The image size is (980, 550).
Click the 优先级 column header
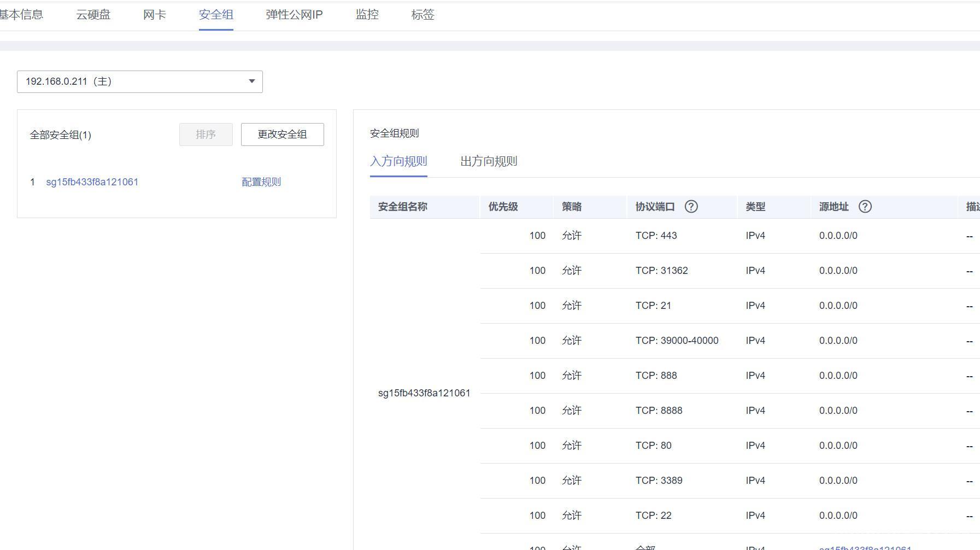click(x=503, y=207)
